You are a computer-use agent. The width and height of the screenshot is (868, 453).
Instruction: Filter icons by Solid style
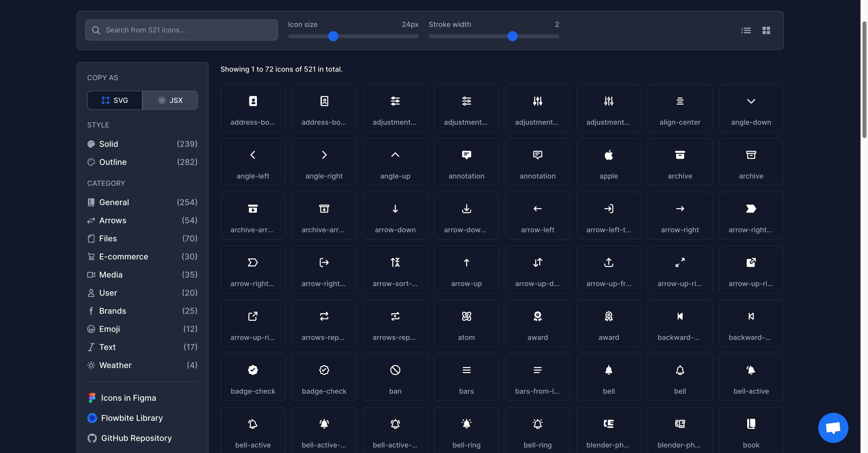point(142,144)
